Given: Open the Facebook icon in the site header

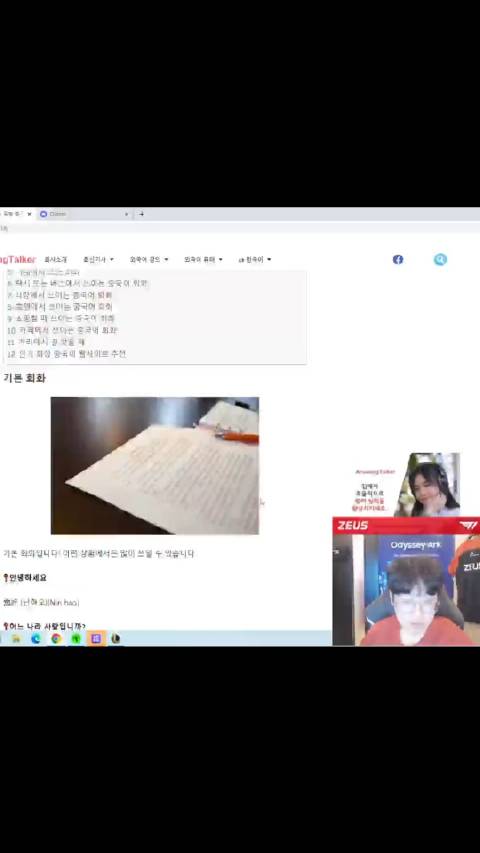Looking at the screenshot, I should point(398,259).
